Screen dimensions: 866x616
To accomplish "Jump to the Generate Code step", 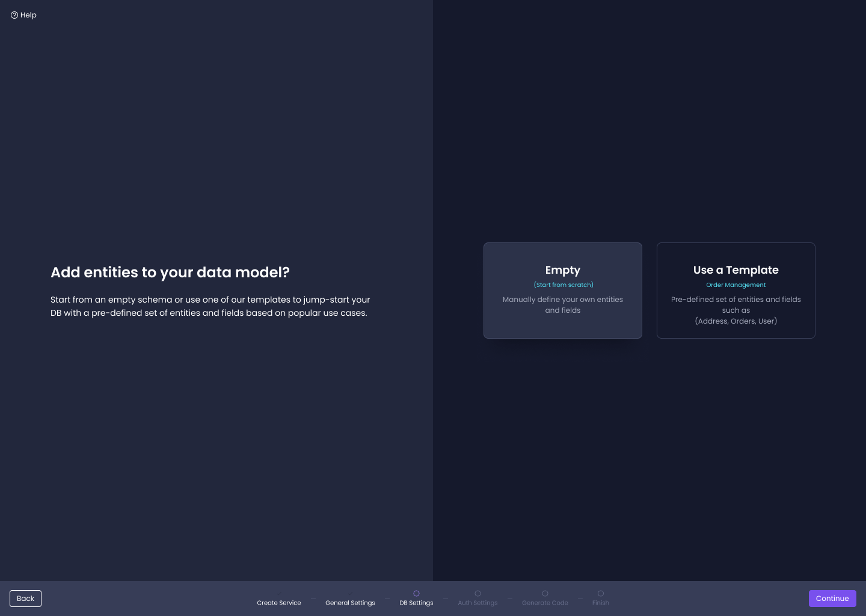I will pyautogui.click(x=545, y=603).
